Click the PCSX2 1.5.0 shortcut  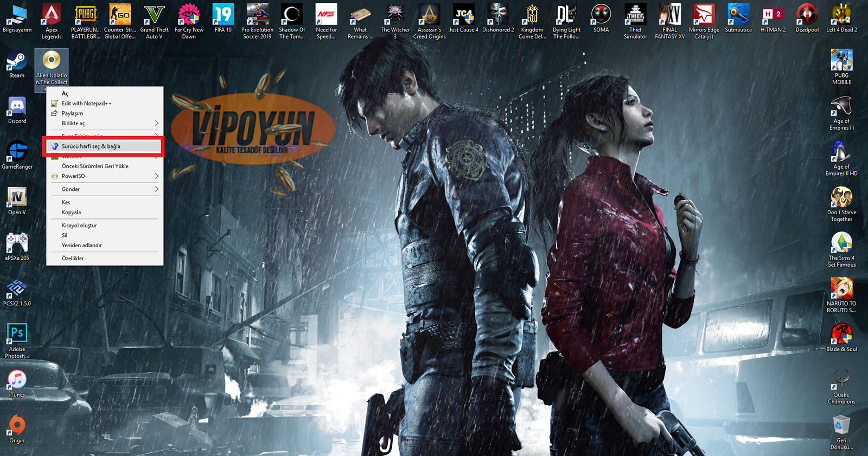point(17,293)
